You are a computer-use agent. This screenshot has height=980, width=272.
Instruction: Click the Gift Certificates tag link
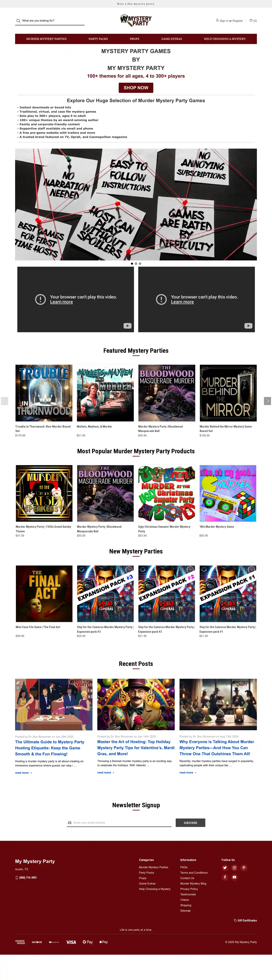pyautogui.click(x=245, y=920)
